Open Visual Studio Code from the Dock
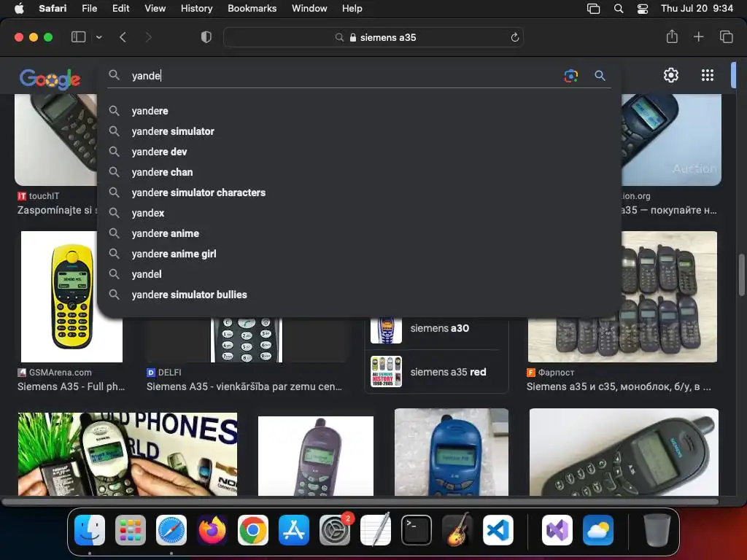747x560 pixels. click(x=498, y=530)
